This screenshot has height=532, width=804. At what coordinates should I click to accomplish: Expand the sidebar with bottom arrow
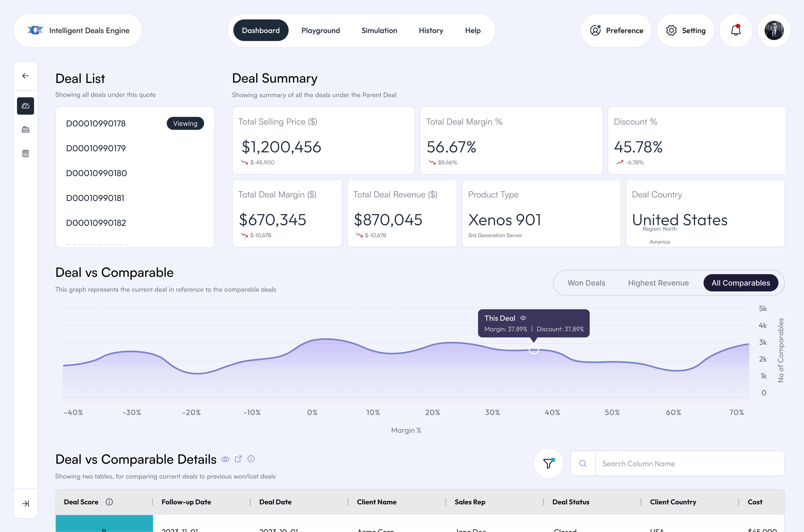[26, 504]
